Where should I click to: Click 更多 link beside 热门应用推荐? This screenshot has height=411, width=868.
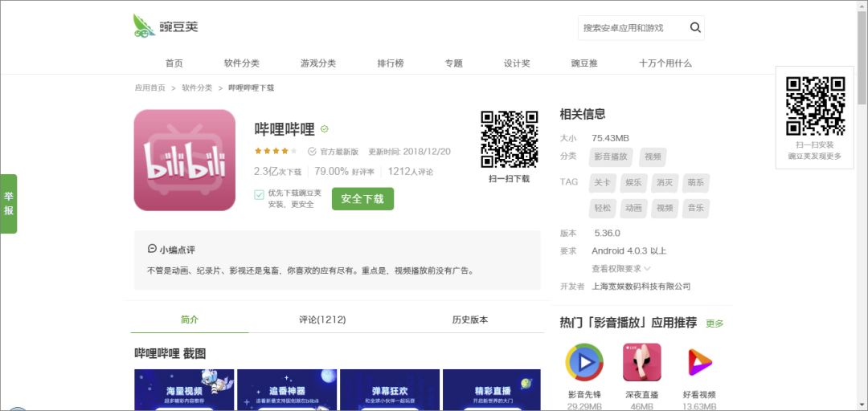[x=714, y=324]
